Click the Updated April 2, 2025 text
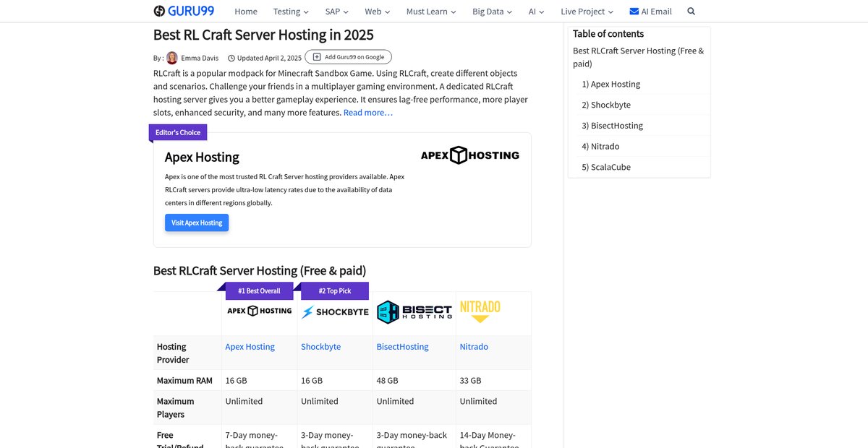The width and height of the screenshot is (868, 448). coord(269,58)
